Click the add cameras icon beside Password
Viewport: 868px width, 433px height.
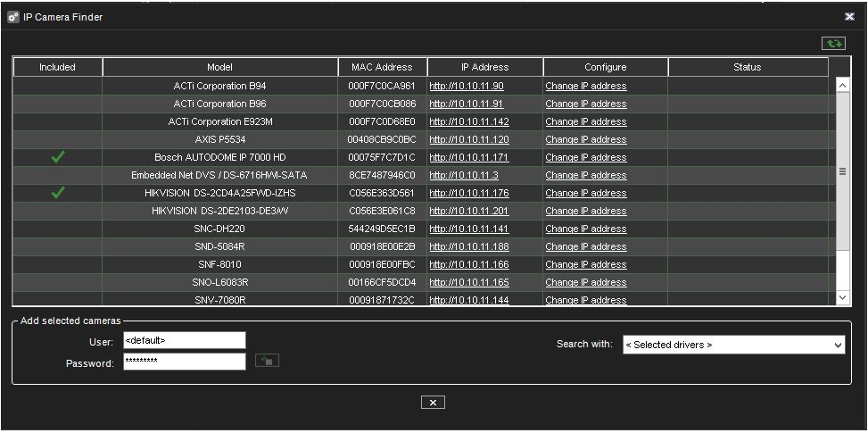coord(267,361)
